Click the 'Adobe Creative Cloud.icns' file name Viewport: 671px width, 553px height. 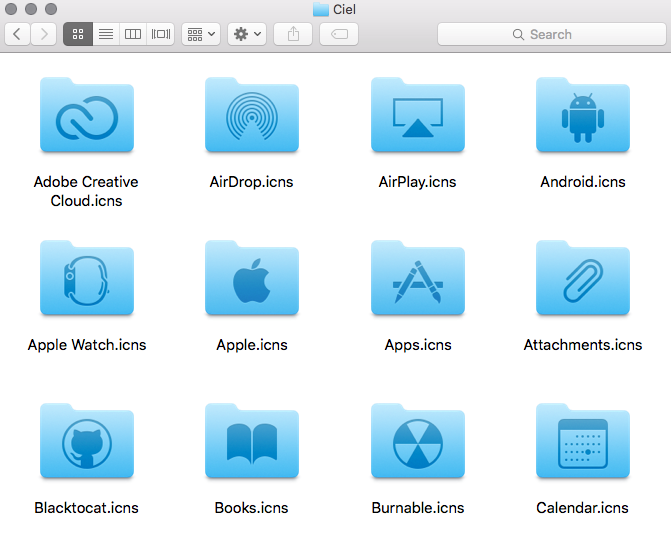click(86, 191)
